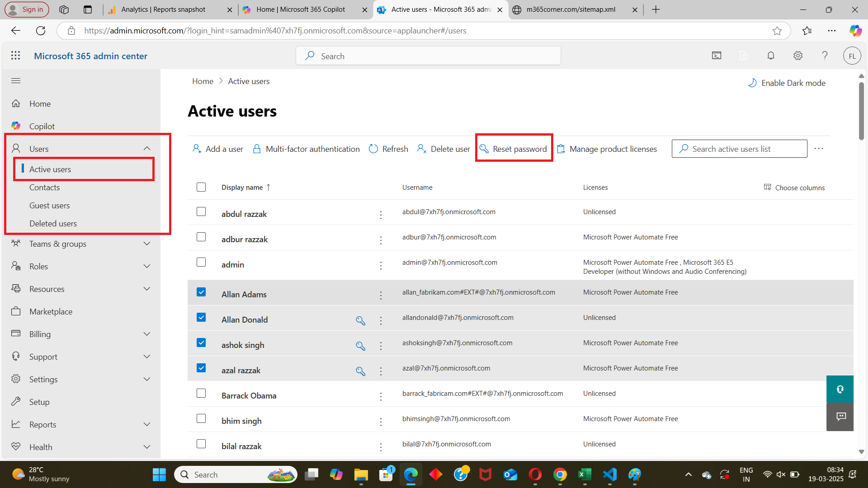
Task: Click the notifications bell icon
Action: tap(771, 56)
